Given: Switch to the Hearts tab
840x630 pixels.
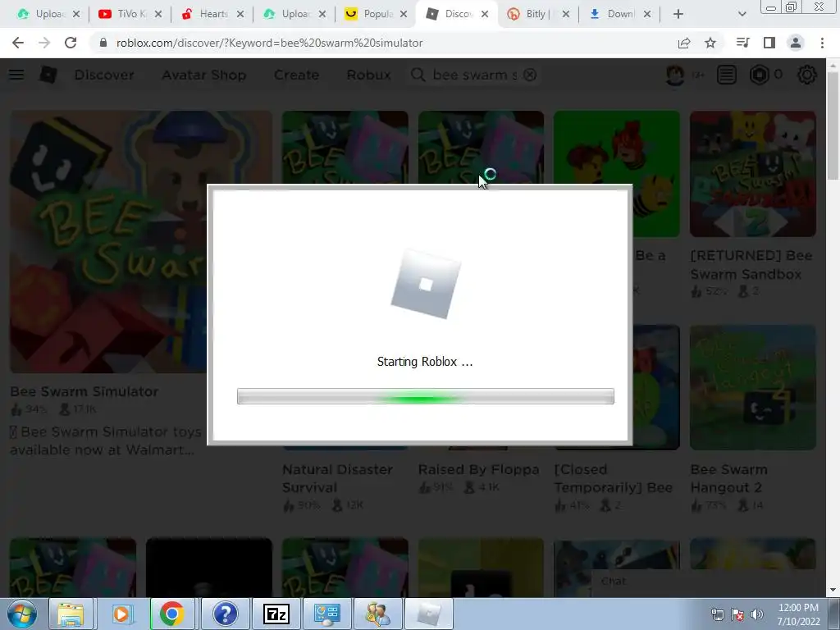Looking at the screenshot, I should tap(212, 14).
